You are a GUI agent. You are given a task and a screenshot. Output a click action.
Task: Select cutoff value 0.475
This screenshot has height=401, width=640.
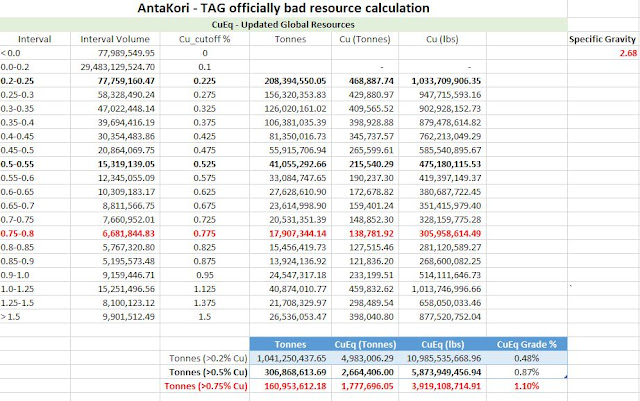[204, 150]
